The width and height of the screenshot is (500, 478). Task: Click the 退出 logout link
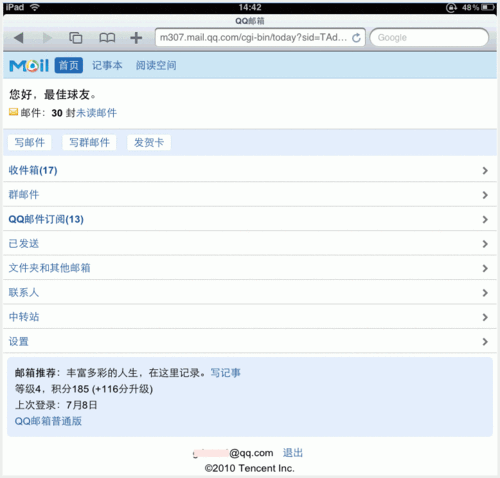point(293,453)
